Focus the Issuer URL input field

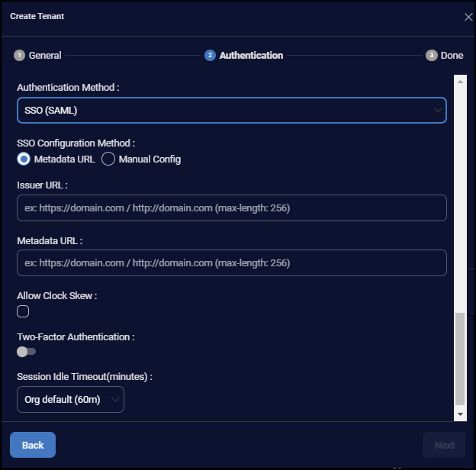(x=231, y=208)
